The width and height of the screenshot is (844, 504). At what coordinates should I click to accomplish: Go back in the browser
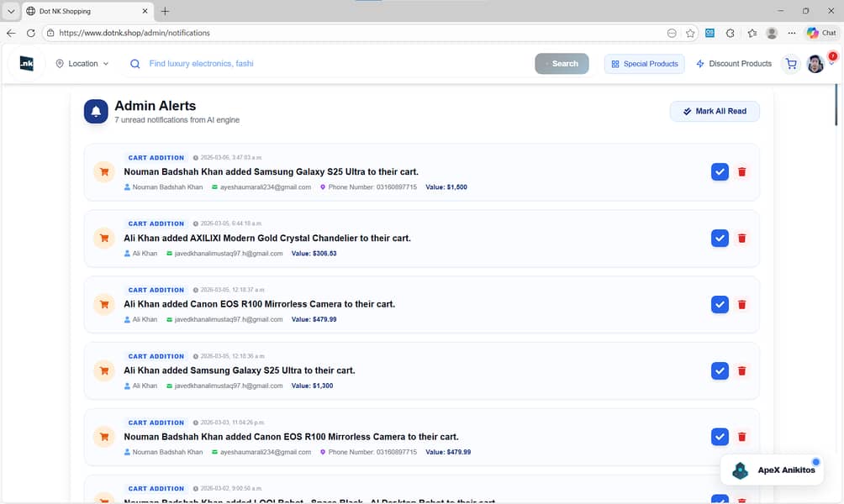11,33
